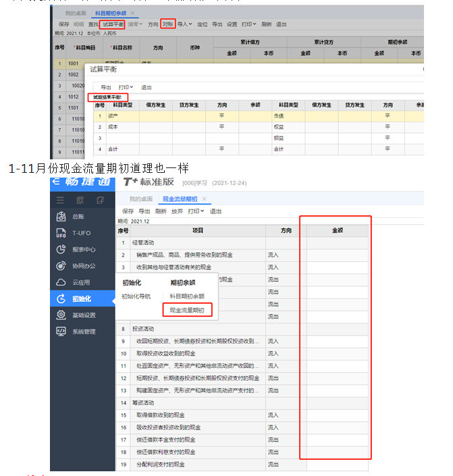Click 导出 in the 试算平衡 dialog
This screenshot has height=476, width=453.
106,87
